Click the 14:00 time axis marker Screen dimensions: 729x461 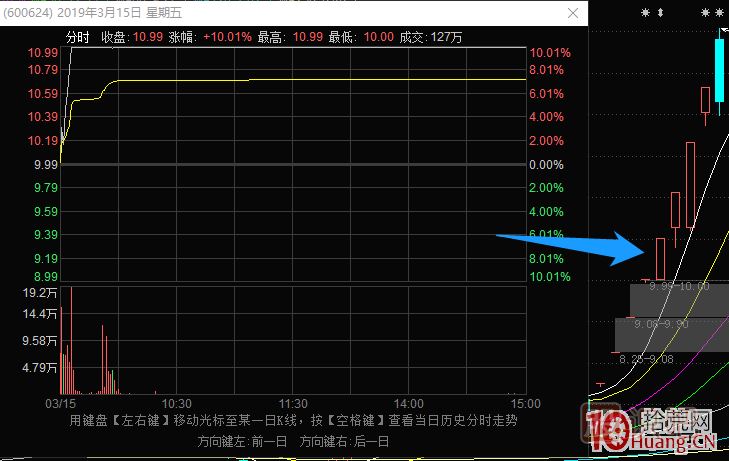tap(410, 404)
